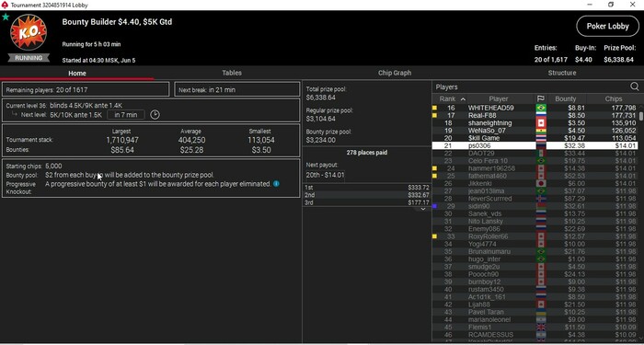Select player Brunainumaru
This screenshot has height=345, width=644.
(x=535, y=251)
